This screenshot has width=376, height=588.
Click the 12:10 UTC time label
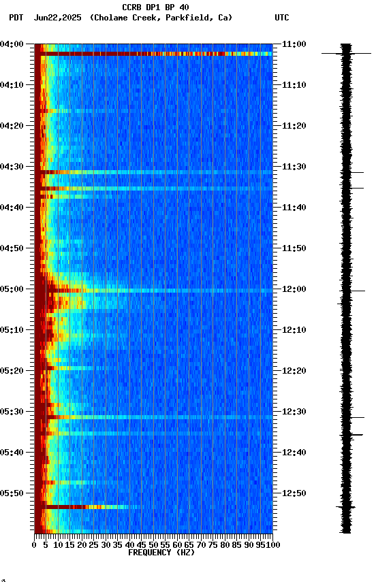[294, 330]
